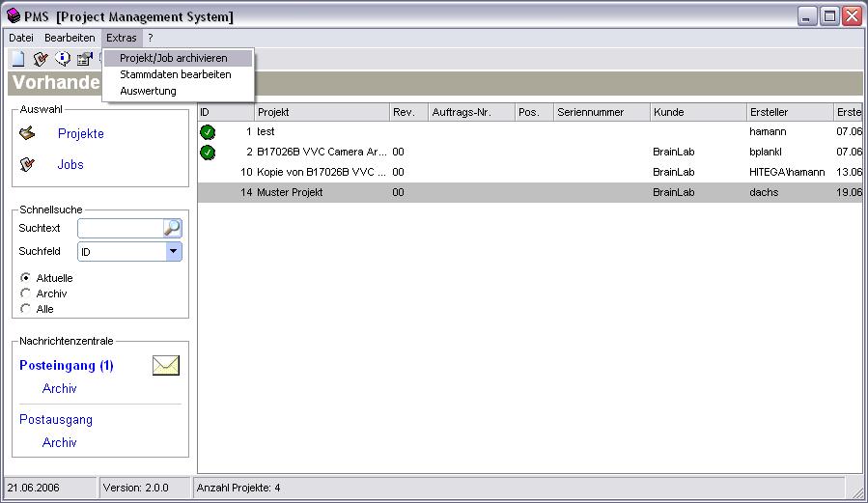Select the Aktuelle radio button

point(26,278)
